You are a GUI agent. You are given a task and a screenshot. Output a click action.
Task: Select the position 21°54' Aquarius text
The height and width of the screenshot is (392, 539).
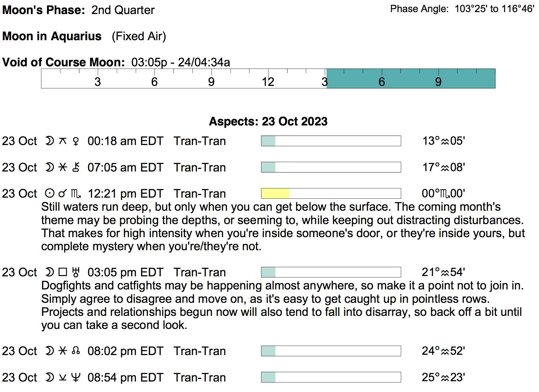point(443,272)
